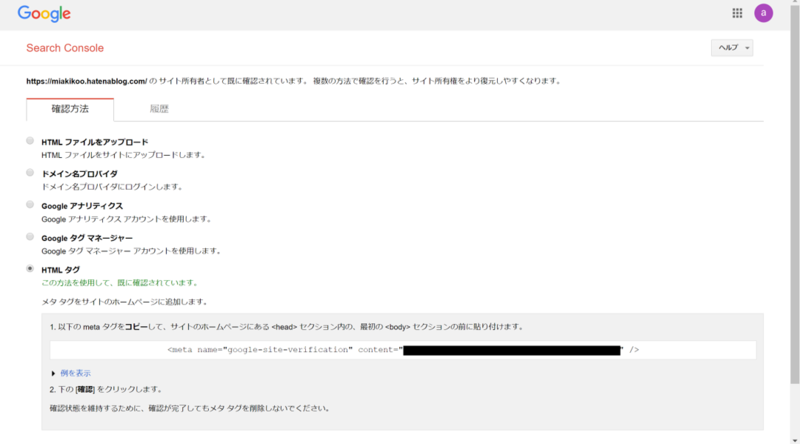Click the Google アナリティクス label
Viewport: 800px width, 444px height.
[x=82, y=206]
